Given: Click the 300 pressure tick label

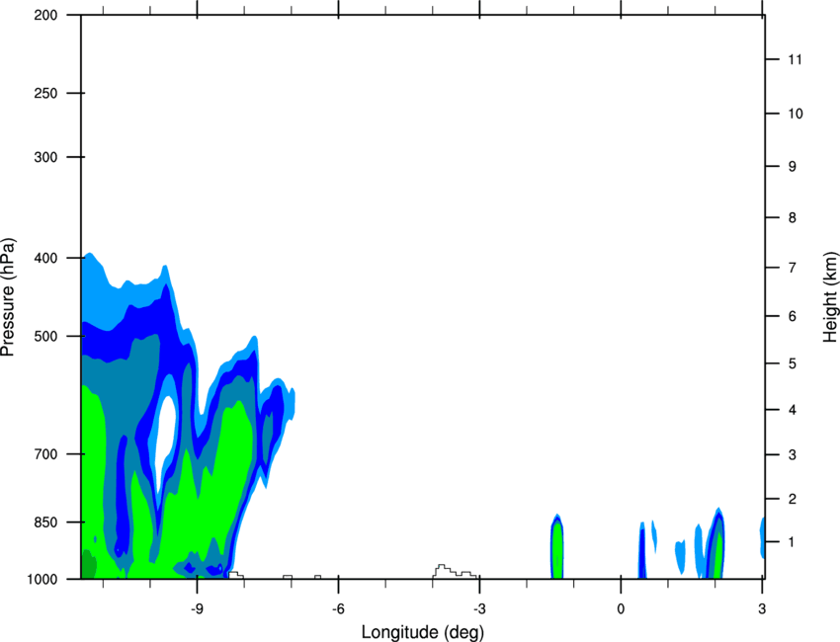Looking at the screenshot, I should [45, 157].
